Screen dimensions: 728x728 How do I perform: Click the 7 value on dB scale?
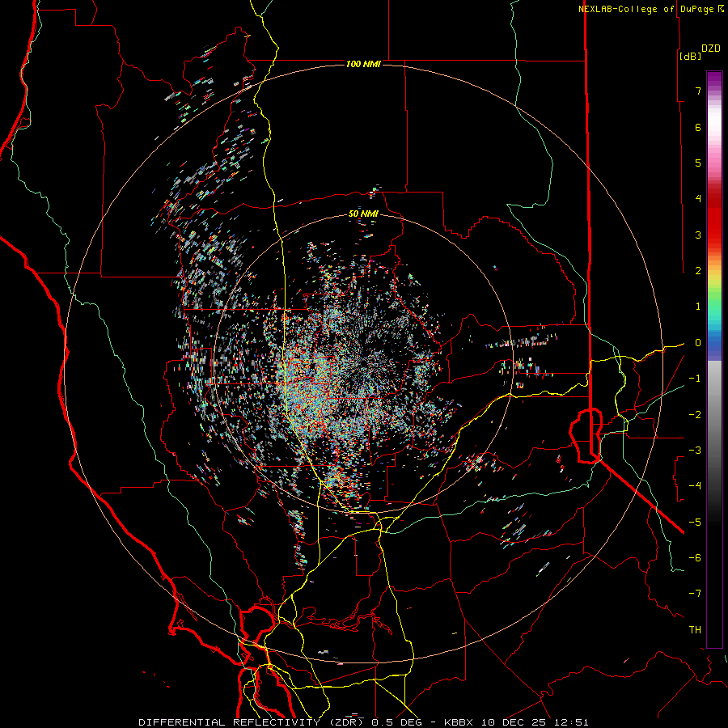point(698,91)
